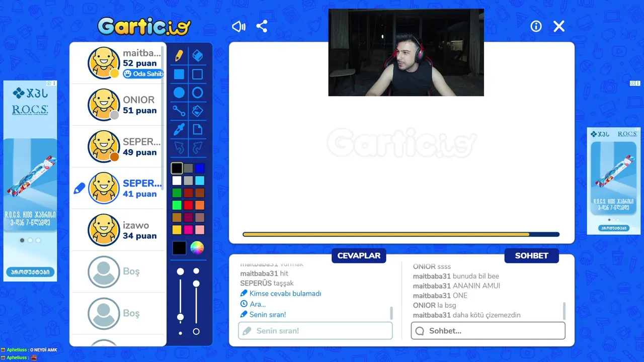
Task: Adjust the opacity slider handle
Action: (196, 284)
